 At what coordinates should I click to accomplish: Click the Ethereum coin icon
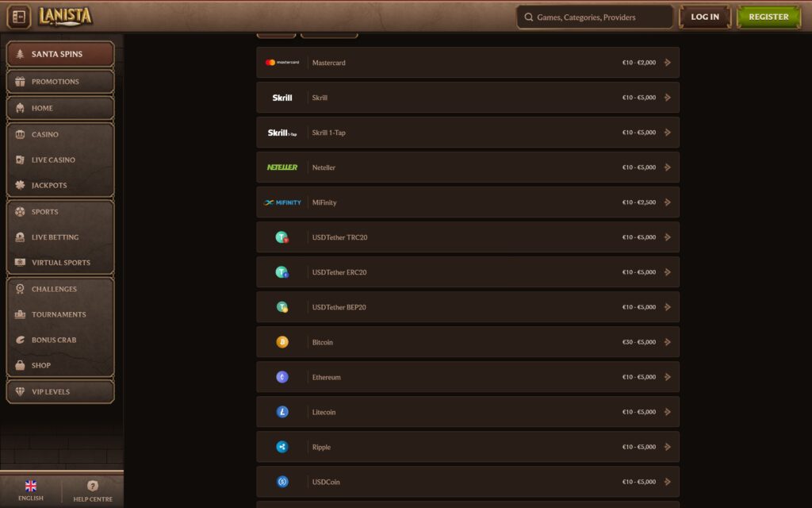pyautogui.click(x=282, y=377)
